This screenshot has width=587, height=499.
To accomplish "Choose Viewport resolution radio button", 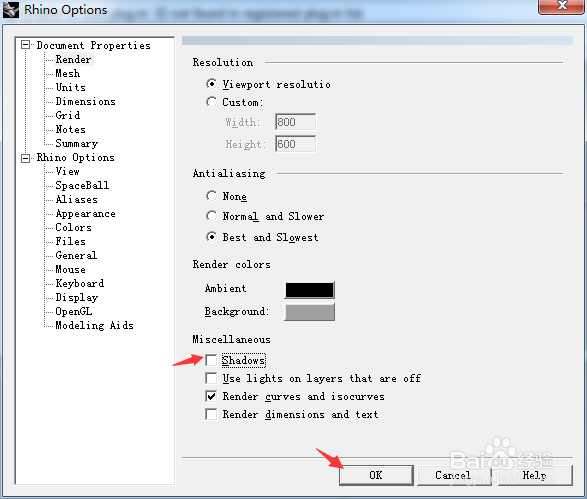I will pos(212,84).
